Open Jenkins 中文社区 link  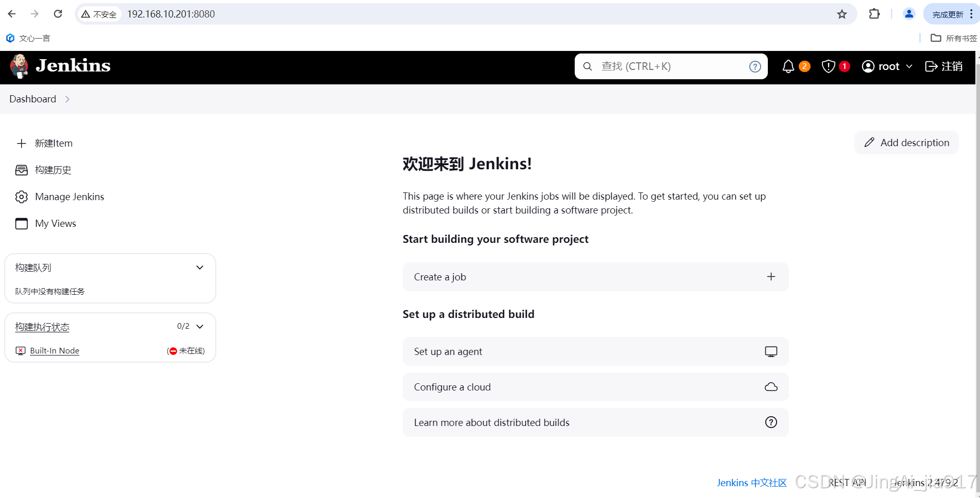751,483
